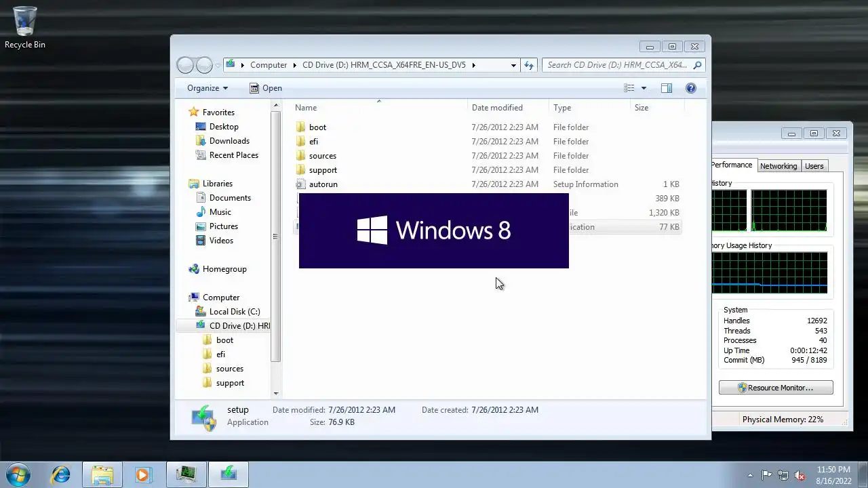Image resolution: width=868 pixels, height=488 pixels.
Task: Open Downloads under Favorites
Action: 229,141
